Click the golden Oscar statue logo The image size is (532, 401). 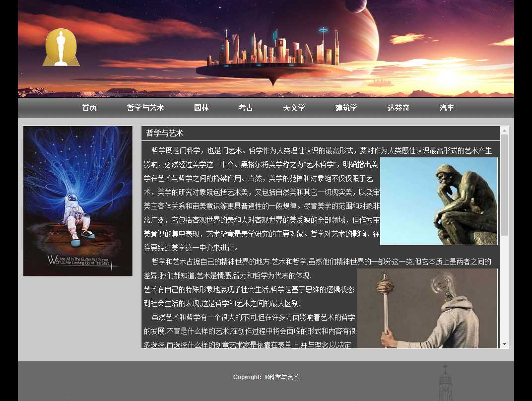click(61, 48)
